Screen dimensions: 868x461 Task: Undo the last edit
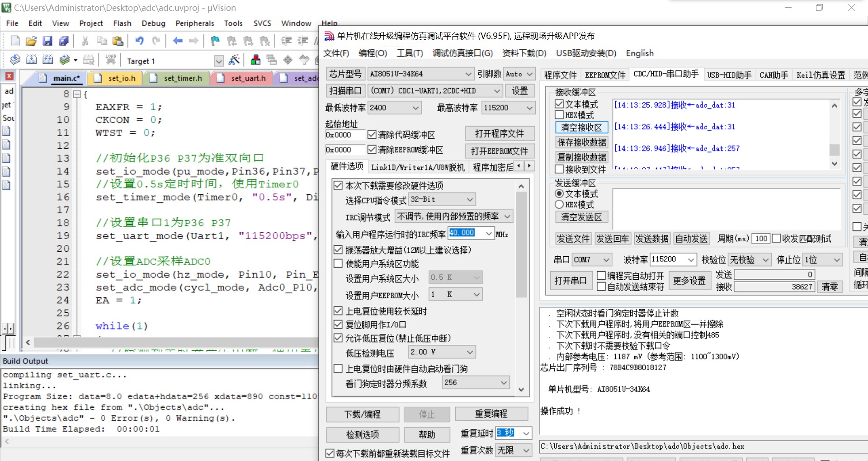click(139, 41)
